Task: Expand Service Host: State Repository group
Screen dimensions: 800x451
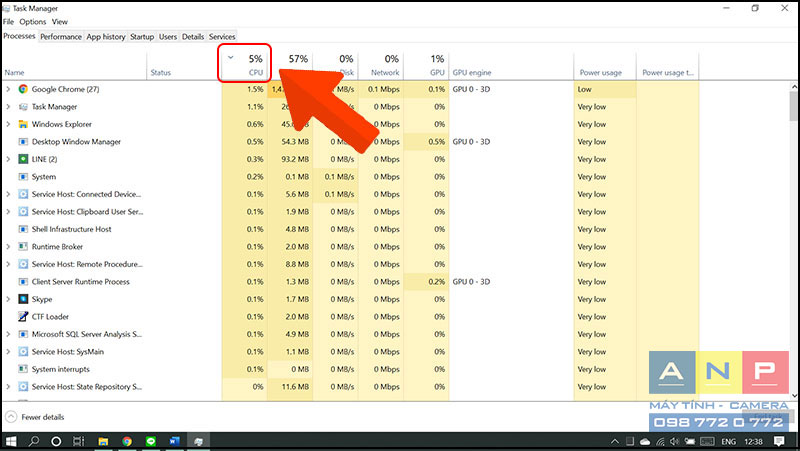Action: [8, 387]
